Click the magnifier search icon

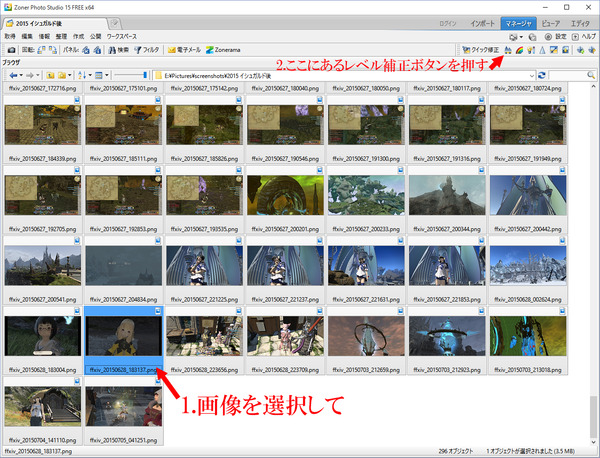pyautogui.click(x=591, y=75)
